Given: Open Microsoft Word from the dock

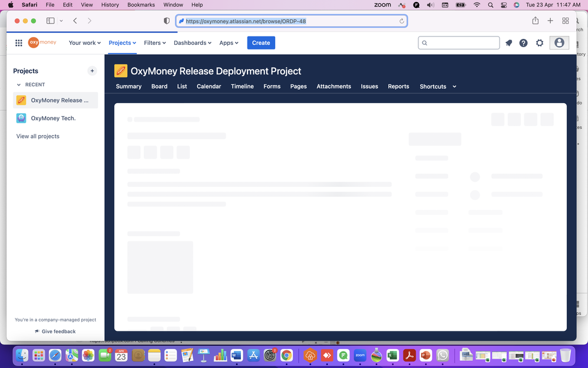Looking at the screenshot, I should click(x=237, y=355).
